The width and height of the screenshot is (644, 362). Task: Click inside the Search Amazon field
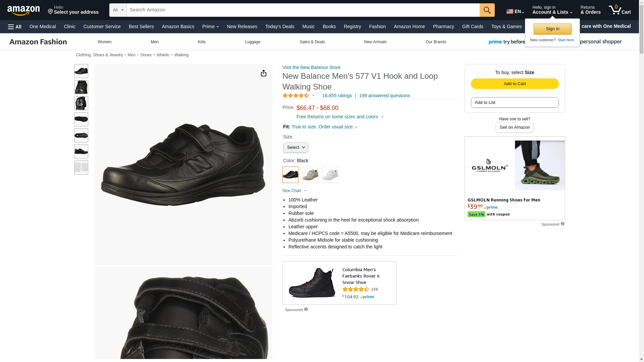[303, 10]
